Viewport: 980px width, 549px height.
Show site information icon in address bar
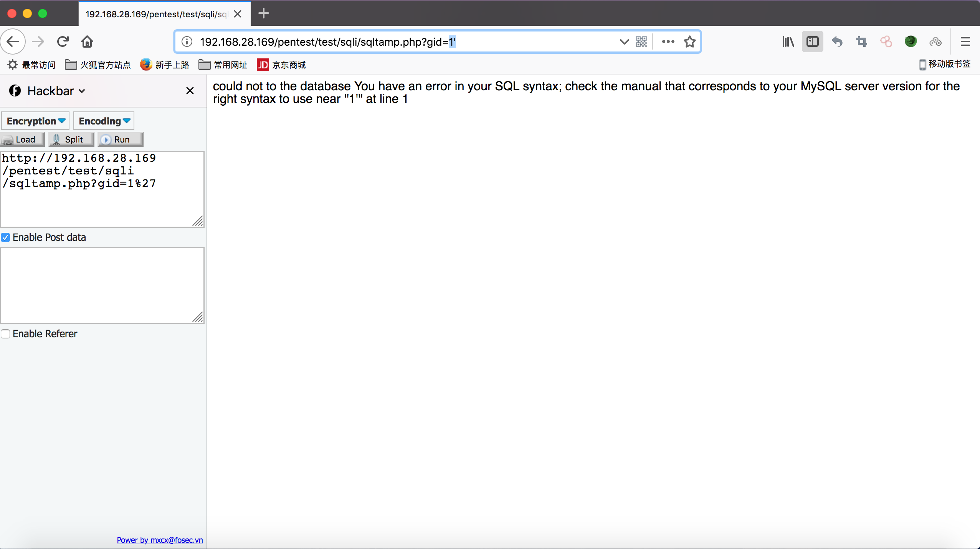pos(187,41)
